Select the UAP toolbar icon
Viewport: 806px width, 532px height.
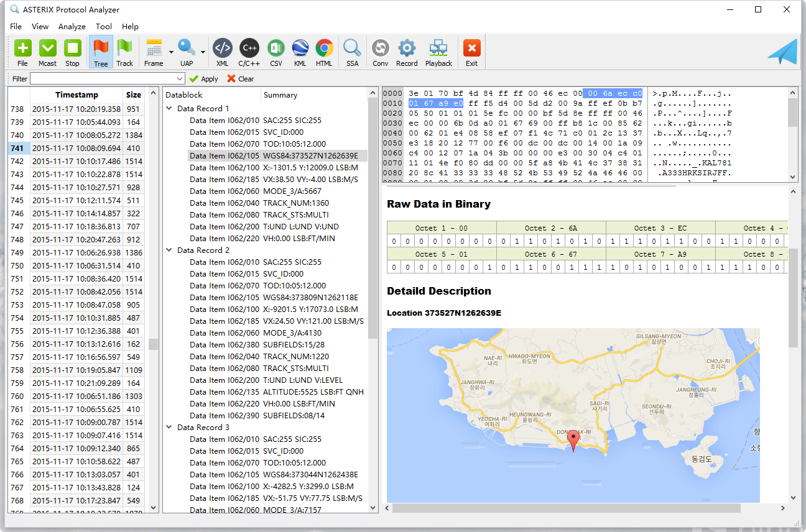pos(187,53)
